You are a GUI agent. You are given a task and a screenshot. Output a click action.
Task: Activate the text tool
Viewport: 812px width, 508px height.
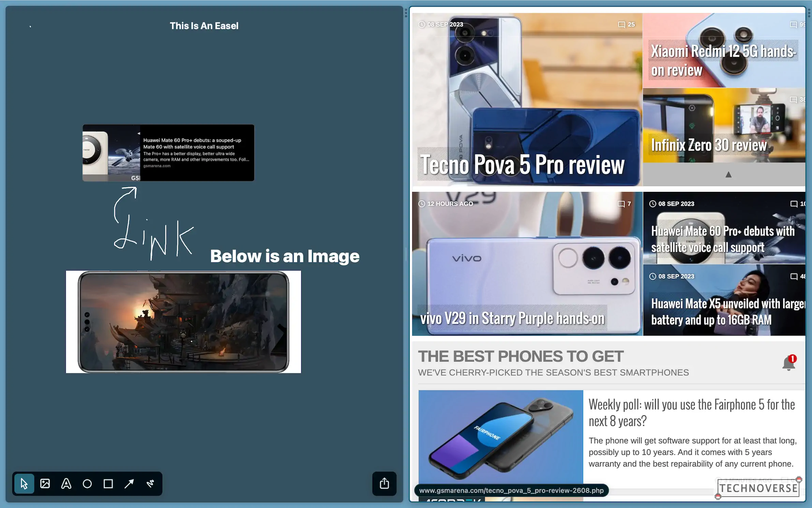(66, 484)
